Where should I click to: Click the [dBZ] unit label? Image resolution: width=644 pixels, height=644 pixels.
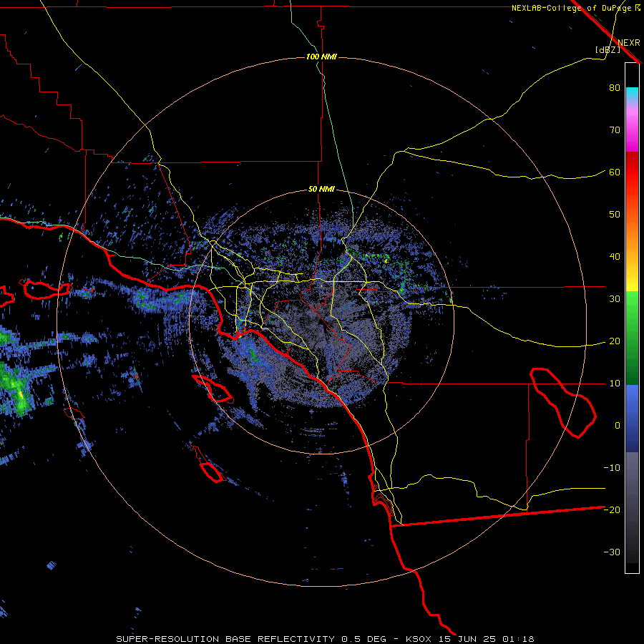608,49
